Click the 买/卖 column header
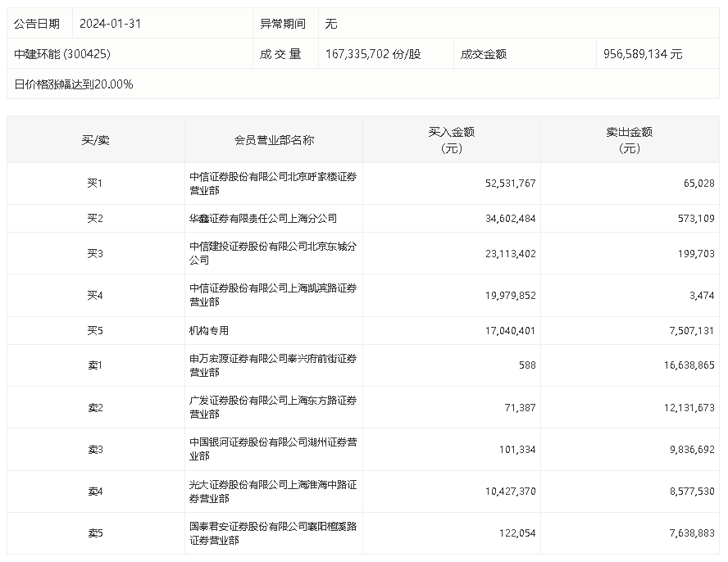Image resolution: width=728 pixels, height=562 pixels. (x=96, y=140)
